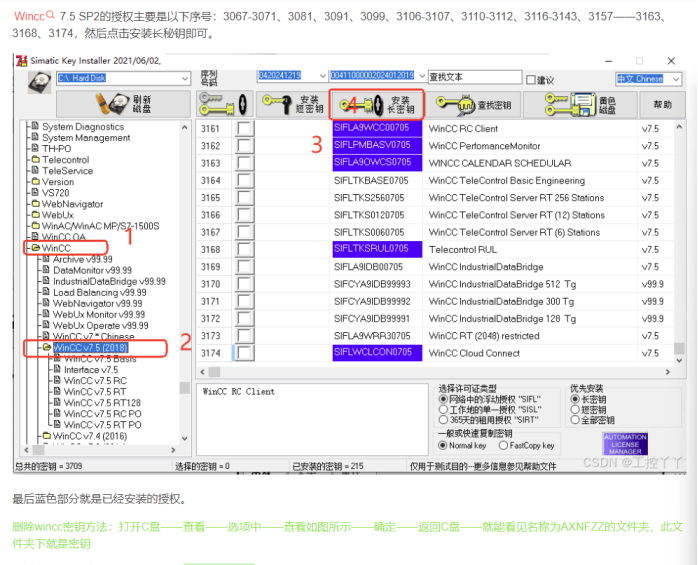Viewport: 698px width, 565px height.
Task: Select the single license "SISL" radio button
Action: click(x=443, y=409)
